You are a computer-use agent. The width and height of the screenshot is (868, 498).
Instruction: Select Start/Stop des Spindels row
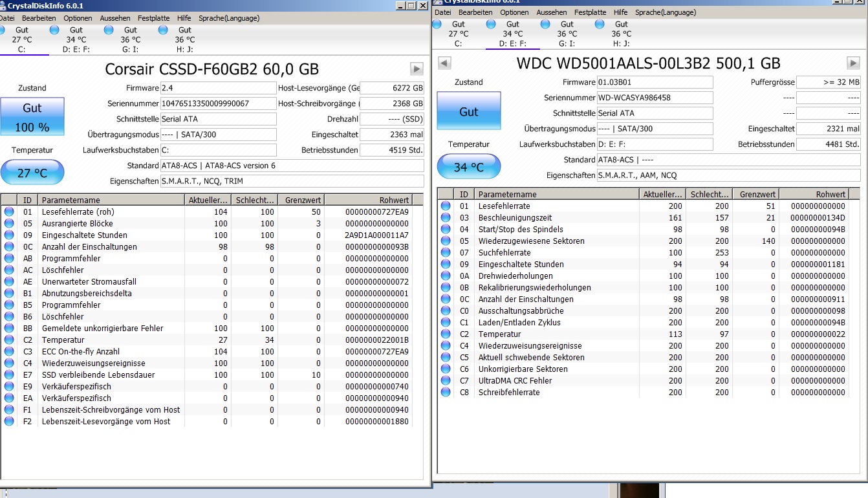(644, 229)
